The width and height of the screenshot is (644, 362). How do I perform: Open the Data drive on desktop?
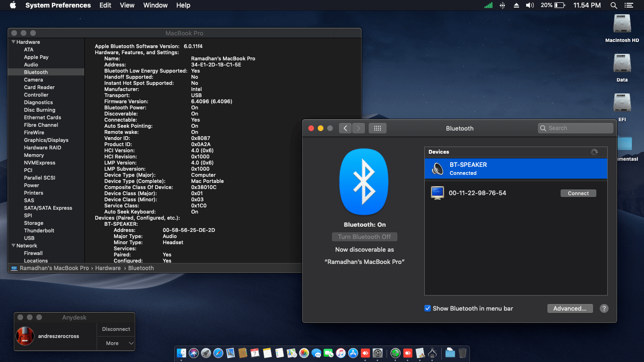622,68
